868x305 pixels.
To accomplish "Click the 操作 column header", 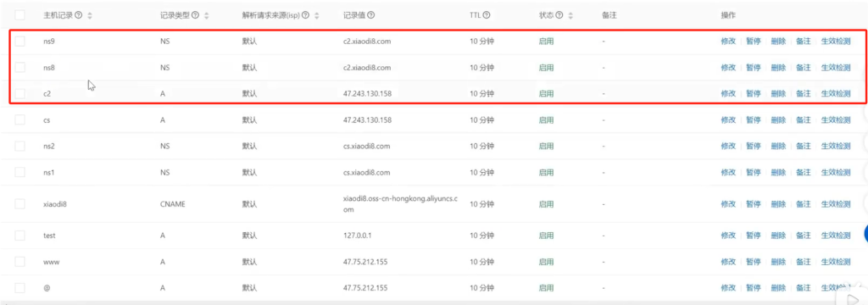I will (x=728, y=15).
